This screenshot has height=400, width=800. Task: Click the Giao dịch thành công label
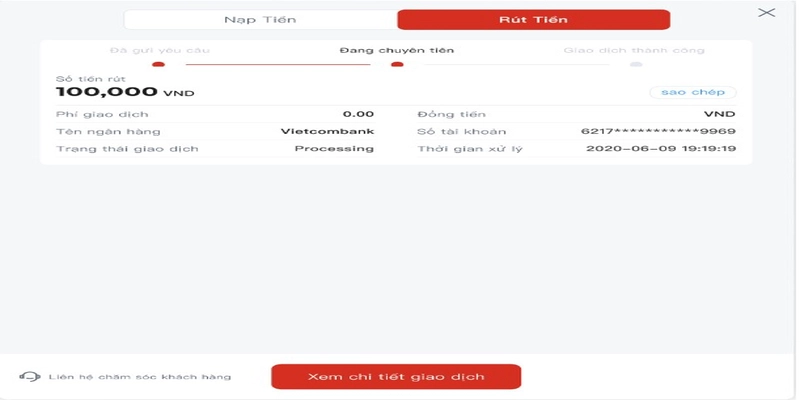click(634, 50)
